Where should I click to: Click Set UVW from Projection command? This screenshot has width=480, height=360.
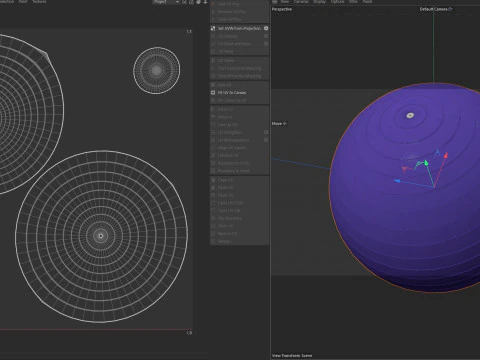239,28
